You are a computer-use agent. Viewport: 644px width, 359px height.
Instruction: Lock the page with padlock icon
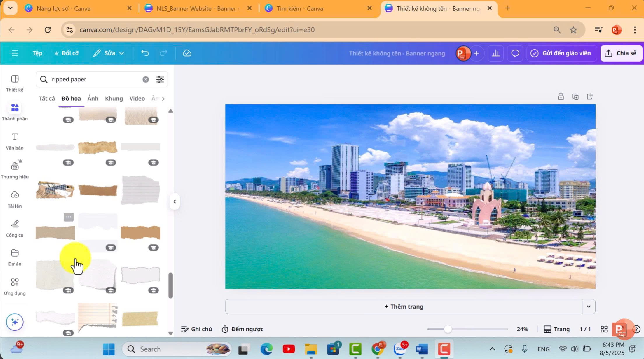click(561, 97)
